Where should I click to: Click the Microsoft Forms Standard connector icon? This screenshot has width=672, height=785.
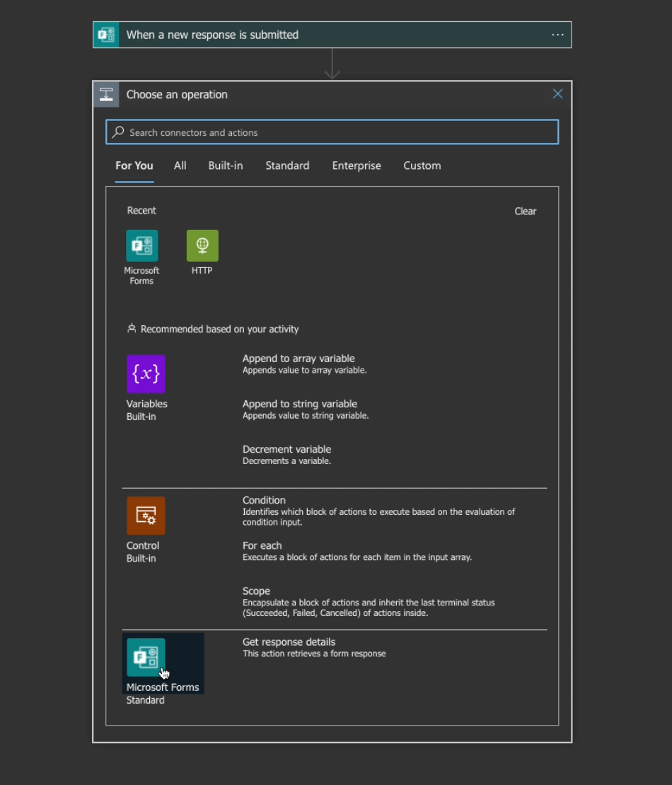pos(146,658)
